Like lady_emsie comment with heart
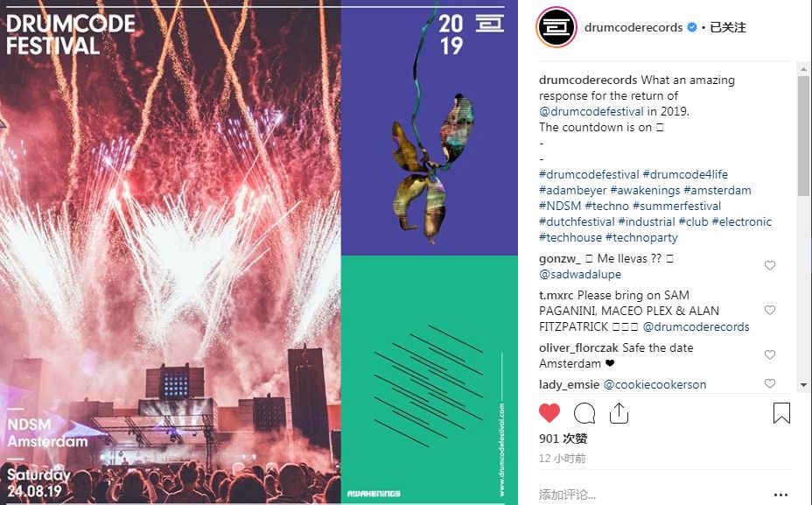The image size is (812, 505). click(x=770, y=383)
